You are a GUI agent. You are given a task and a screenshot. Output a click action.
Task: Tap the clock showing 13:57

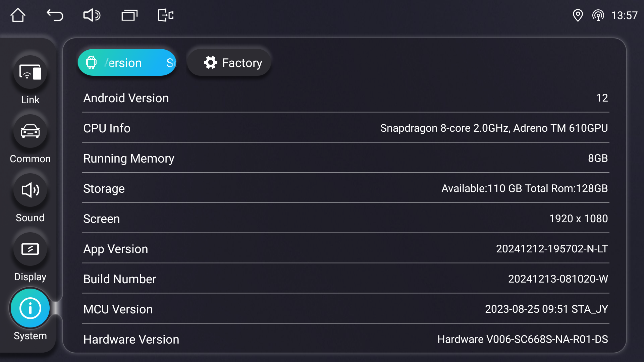(624, 15)
